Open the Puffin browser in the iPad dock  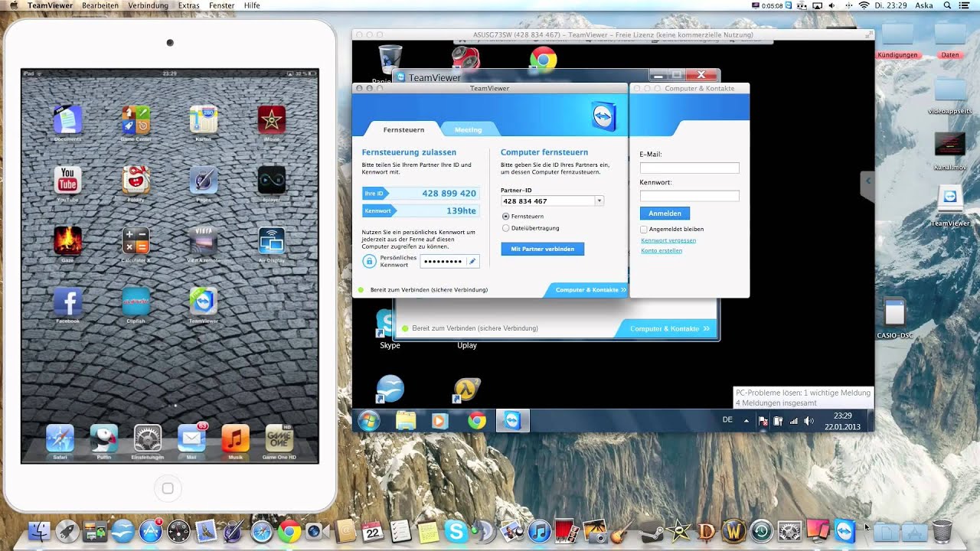(104, 439)
